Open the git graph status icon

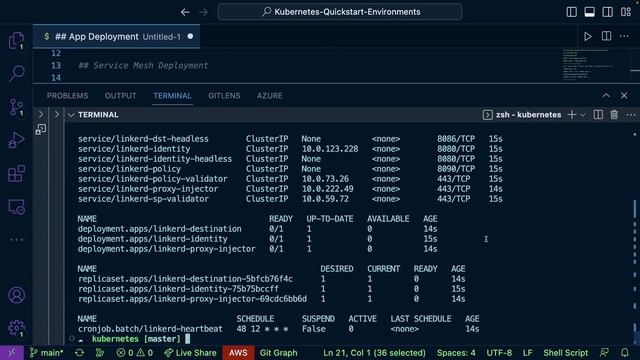click(x=100, y=353)
